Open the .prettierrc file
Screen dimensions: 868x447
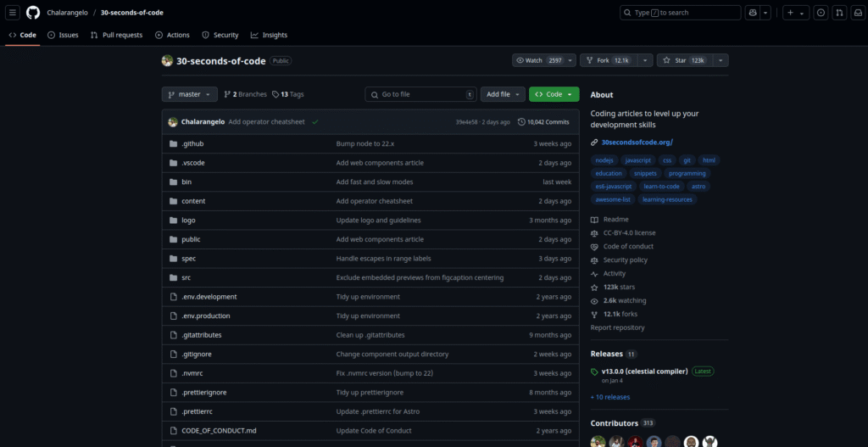[x=197, y=411]
